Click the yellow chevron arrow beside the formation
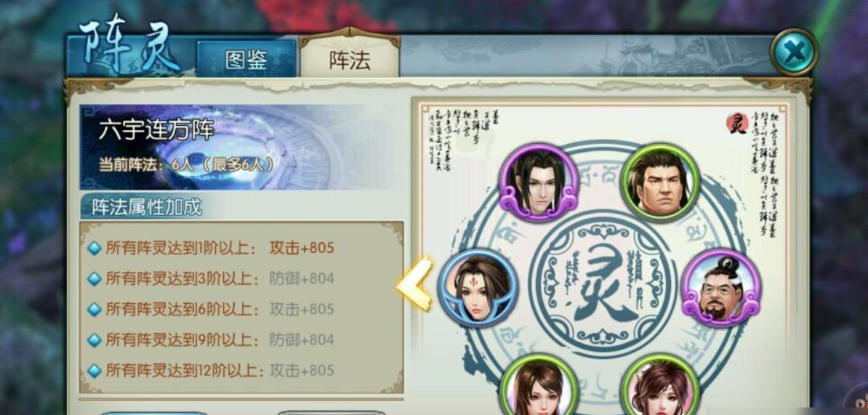Screen dimensions: 868x415 pos(414,284)
